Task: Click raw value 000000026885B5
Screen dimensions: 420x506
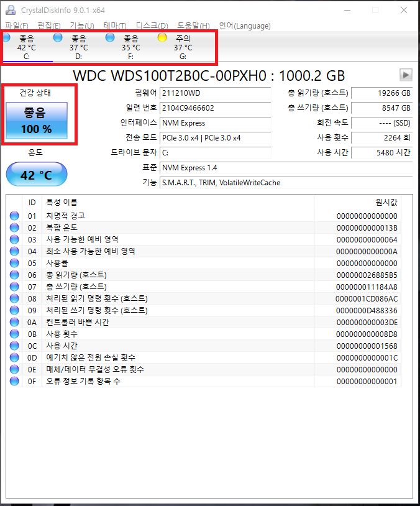Action: coord(367,275)
